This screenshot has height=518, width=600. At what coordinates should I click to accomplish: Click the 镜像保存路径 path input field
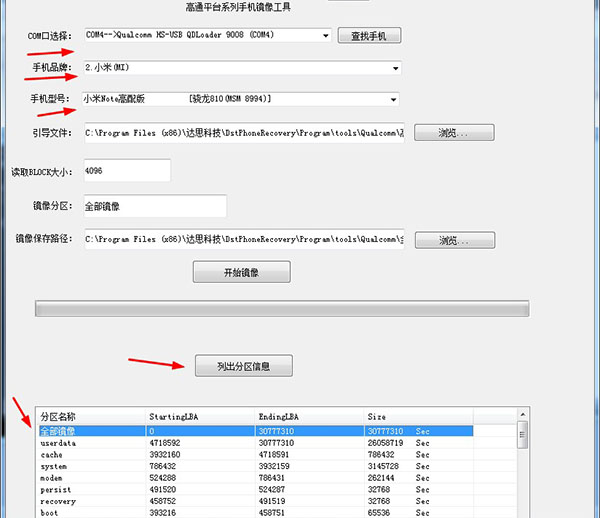(x=244, y=239)
